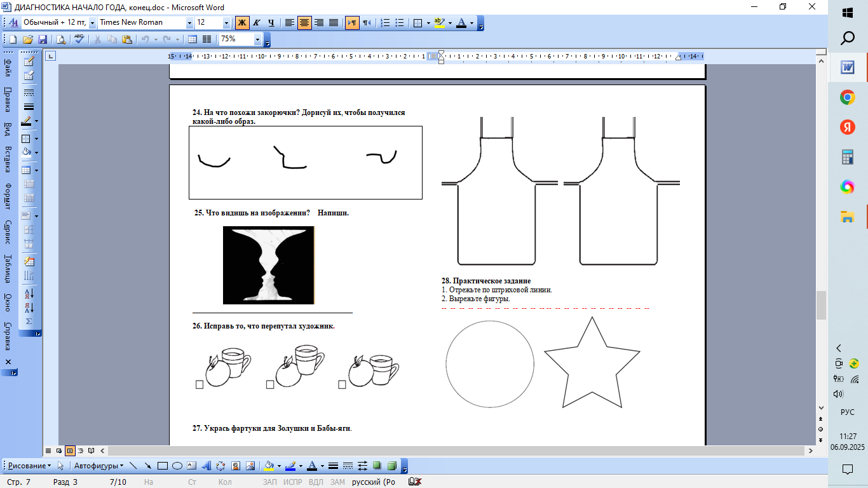The image size is (868, 488).
Task: Expand the zoom 75% dropdown
Action: point(257,39)
